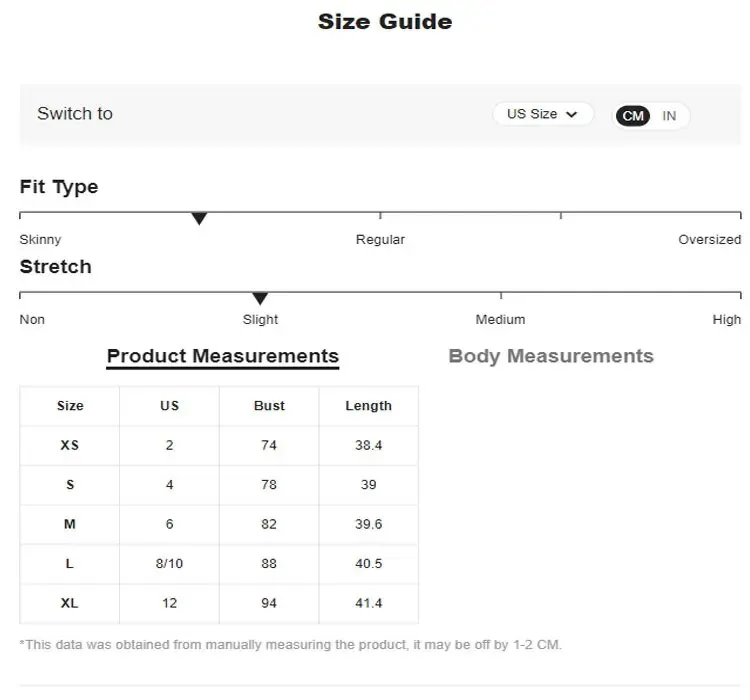Image resolution: width=750 pixels, height=700 pixels.
Task: Click the Bust column header
Action: (269, 406)
